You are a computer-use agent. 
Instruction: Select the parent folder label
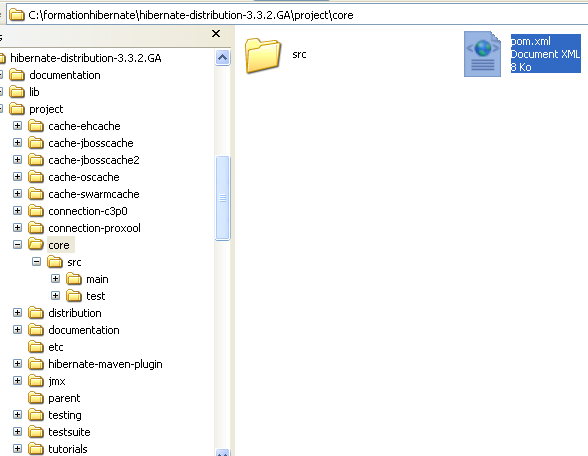click(64, 398)
